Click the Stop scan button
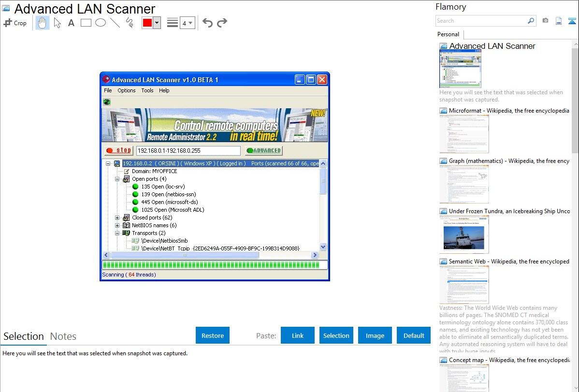The width and height of the screenshot is (579, 392). pyautogui.click(x=118, y=150)
